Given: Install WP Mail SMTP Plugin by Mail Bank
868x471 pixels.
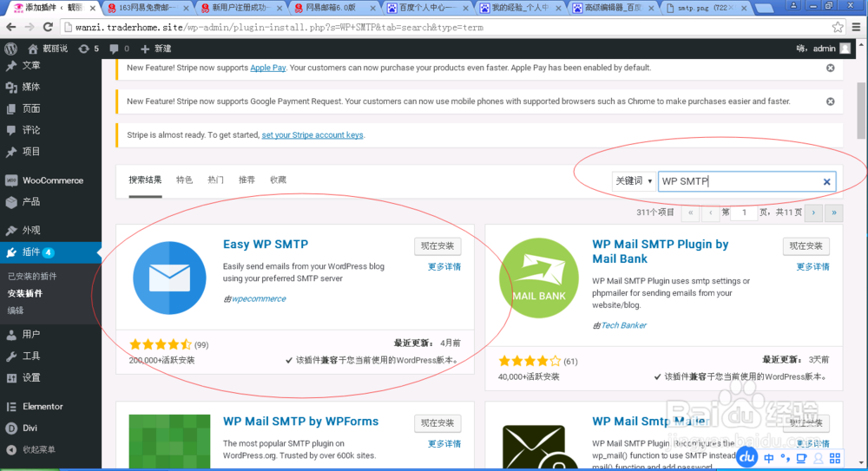Looking at the screenshot, I should click(x=806, y=246).
